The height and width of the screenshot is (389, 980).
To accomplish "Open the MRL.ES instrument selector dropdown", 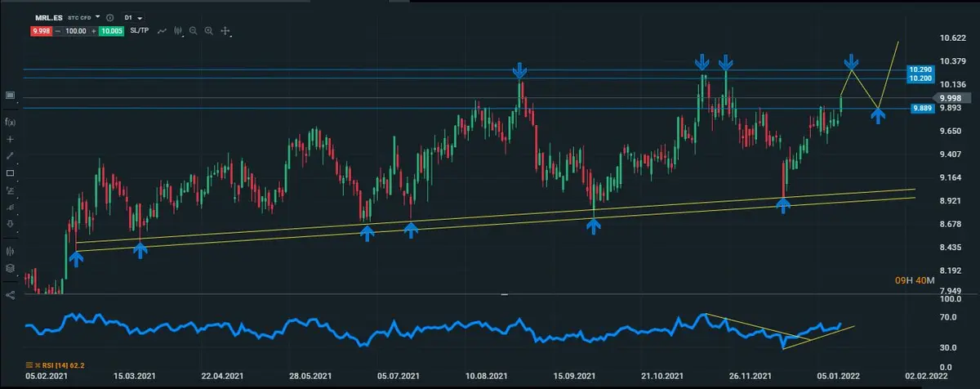I will [98, 16].
